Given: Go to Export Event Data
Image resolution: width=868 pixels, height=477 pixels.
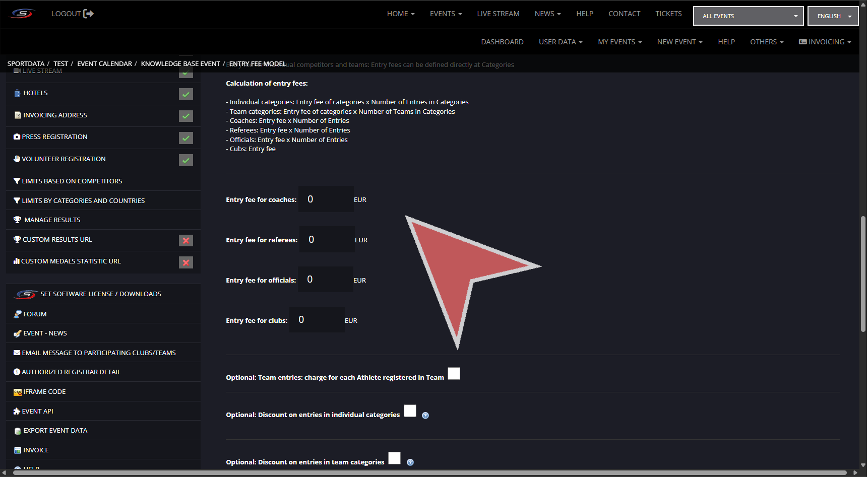Looking at the screenshot, I should (55, 431).
